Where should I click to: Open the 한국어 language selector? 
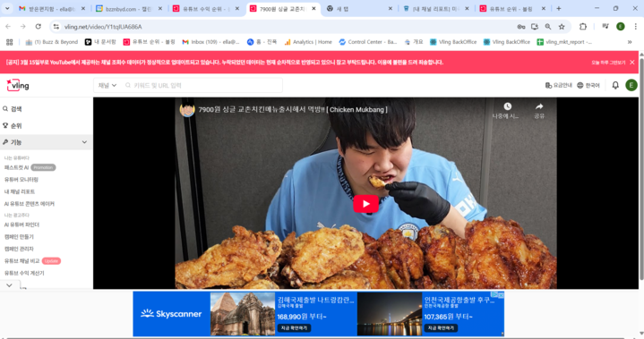point(588,85)
